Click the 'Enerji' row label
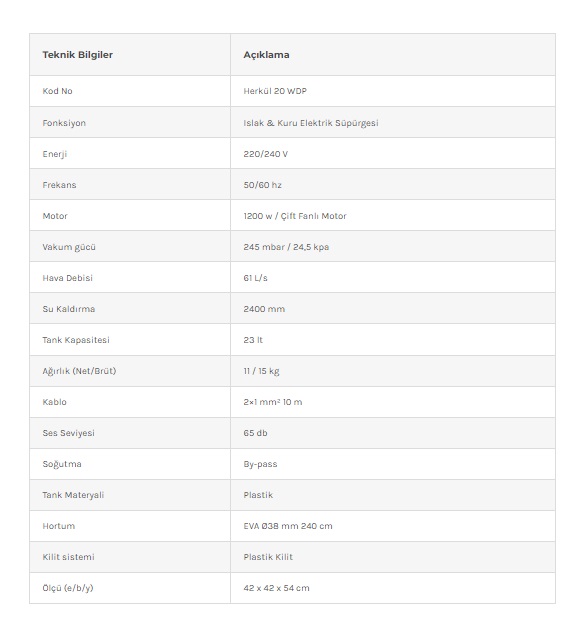Viewport: 587px width, 633px height. point(55,154)
